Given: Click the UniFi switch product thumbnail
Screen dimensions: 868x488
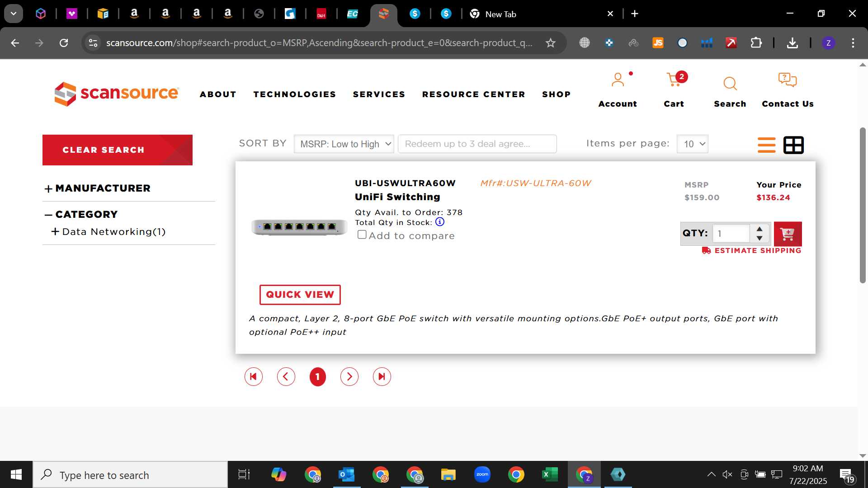Looking at the screenshot, I should pyautogui.click(x=299, y=226).
